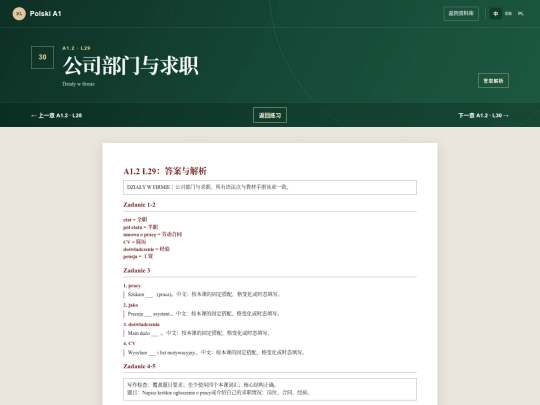This screenshot has width=540, height=405.
Task: Click the Napisz krótkie ogłoszenie o pracy line
Action: tap(219, 393)
